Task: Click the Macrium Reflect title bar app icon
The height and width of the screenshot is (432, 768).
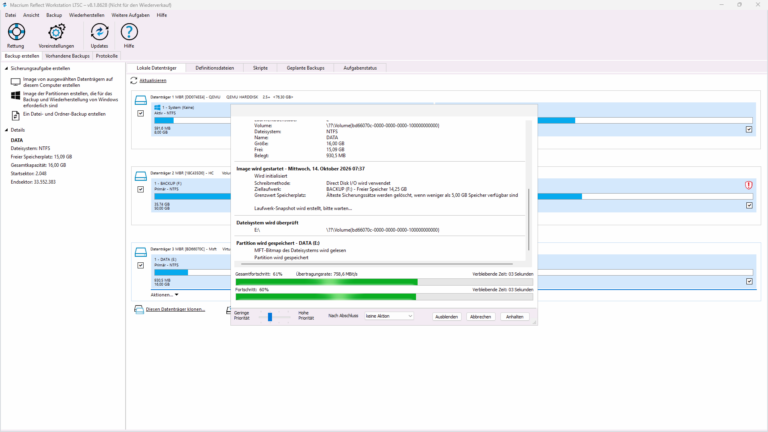Action: coord(5,5)
